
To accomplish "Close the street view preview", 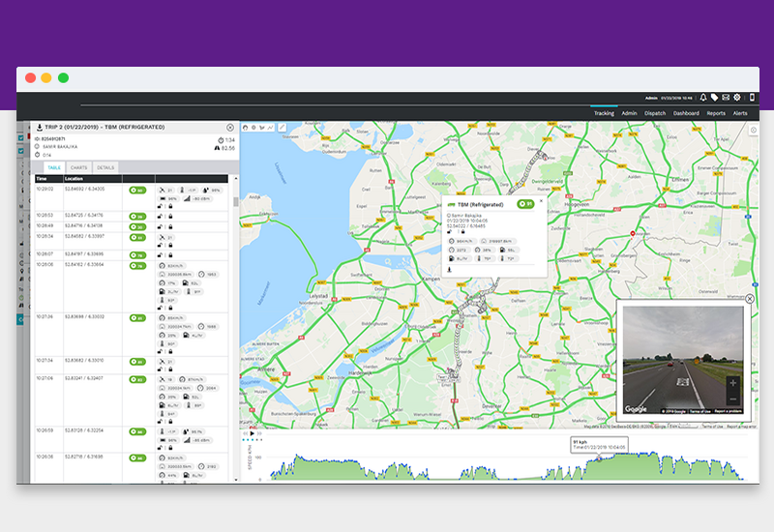I will coord(749,299).
